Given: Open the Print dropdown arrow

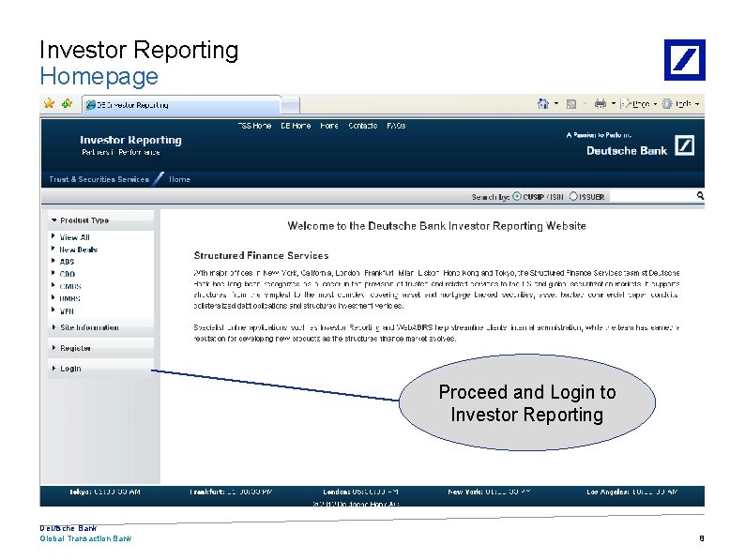Looking at the screenshot, I should (x=614, y=103).
